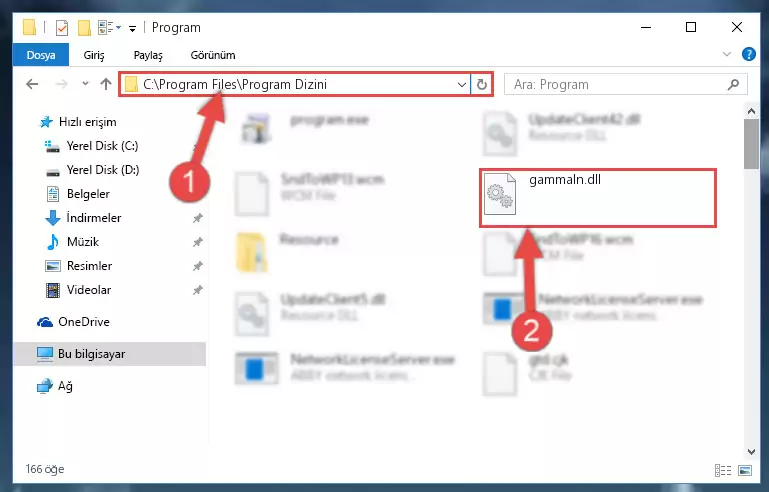Switch to details view layout icon
Image resolution: width=769 pixels, height=492 pixels.
click(723, 470)
